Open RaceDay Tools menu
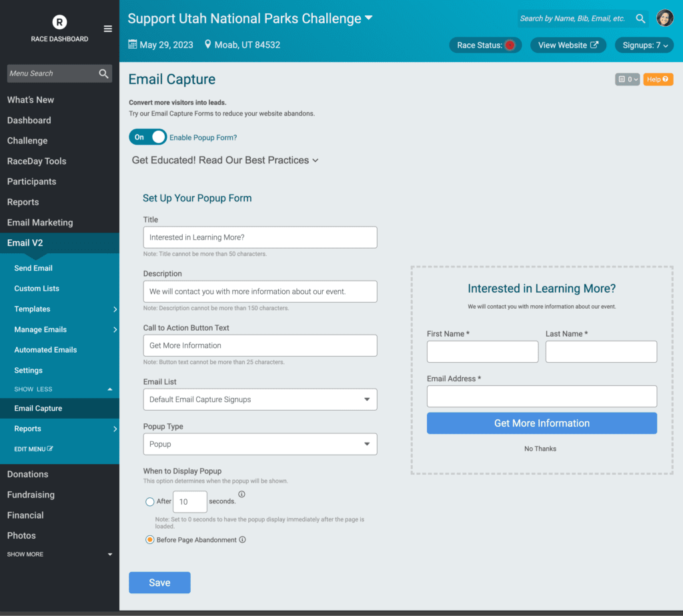This screenshot has height=616, width=683. (x=37, y=161)
